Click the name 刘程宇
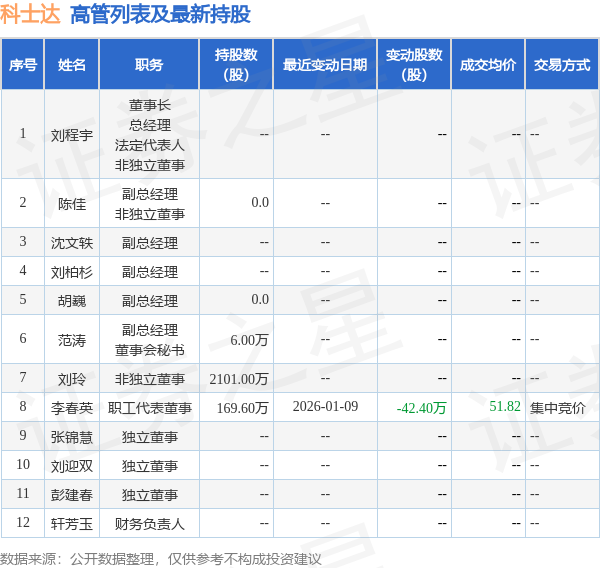This screenshot has height=568, width=600. [72, 135]
